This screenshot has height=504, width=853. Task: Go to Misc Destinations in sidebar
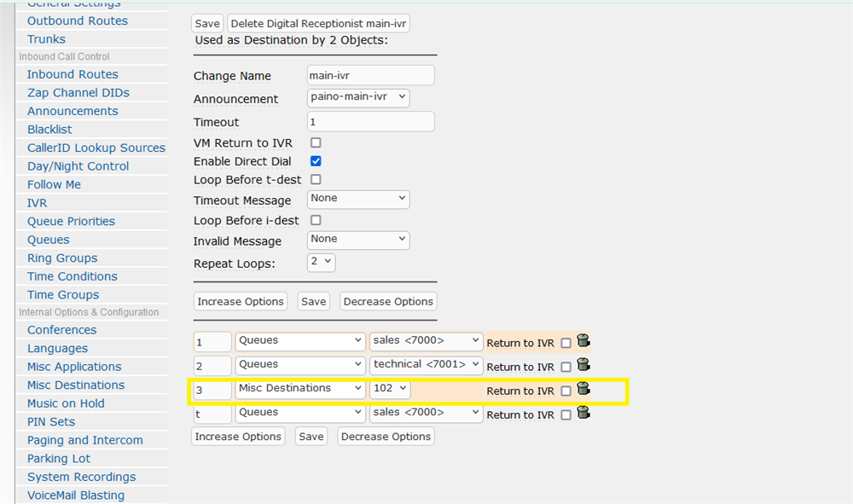pos(76,385)
